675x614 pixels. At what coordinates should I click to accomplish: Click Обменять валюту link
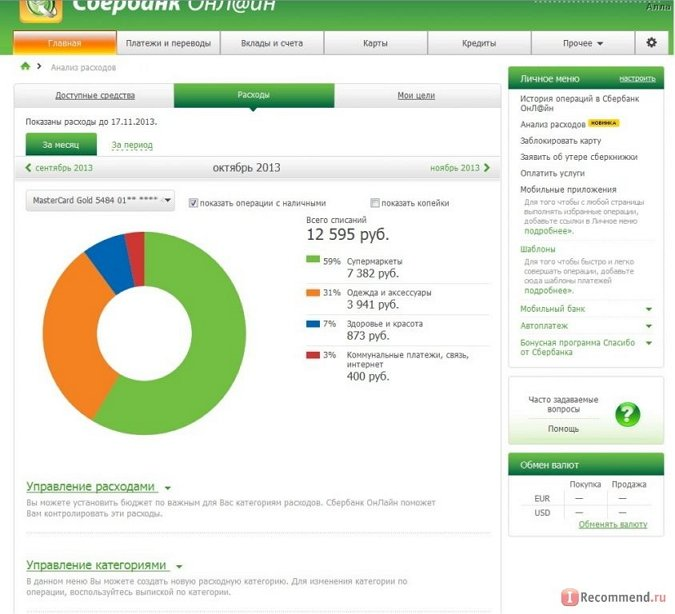click(613, 524)
